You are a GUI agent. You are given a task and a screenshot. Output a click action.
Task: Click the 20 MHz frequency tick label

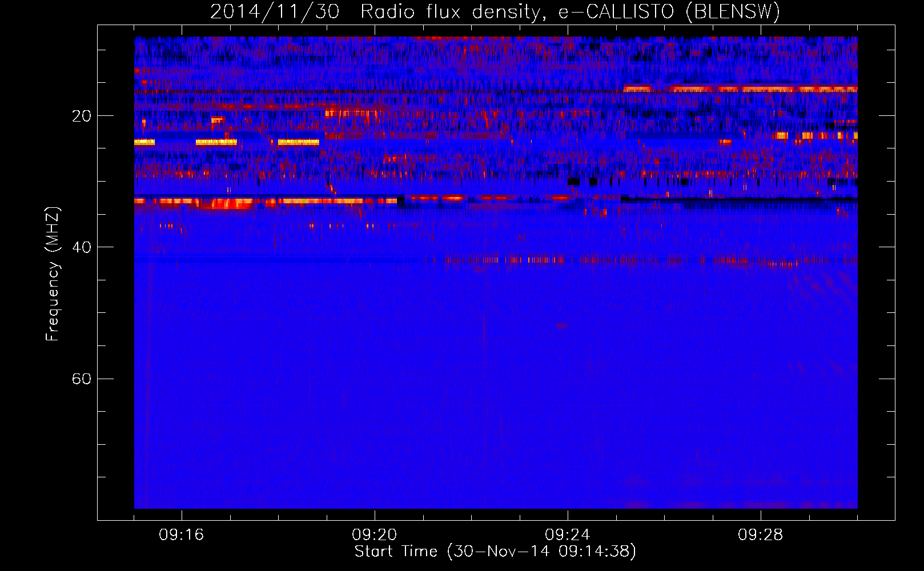click(82, 116)
